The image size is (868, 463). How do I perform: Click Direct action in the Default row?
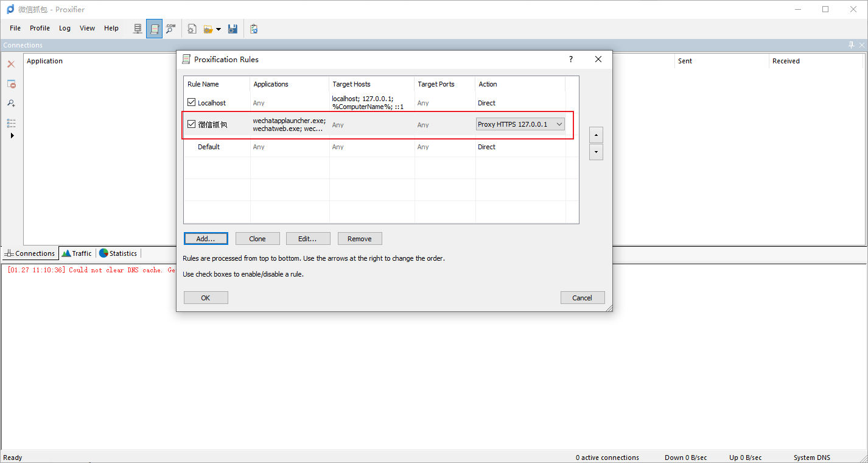487,147
